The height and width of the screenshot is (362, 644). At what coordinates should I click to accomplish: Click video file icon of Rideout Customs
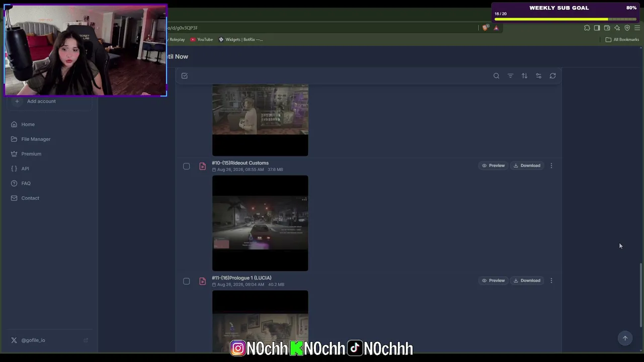pyautogui.click(x=202, y=166)
